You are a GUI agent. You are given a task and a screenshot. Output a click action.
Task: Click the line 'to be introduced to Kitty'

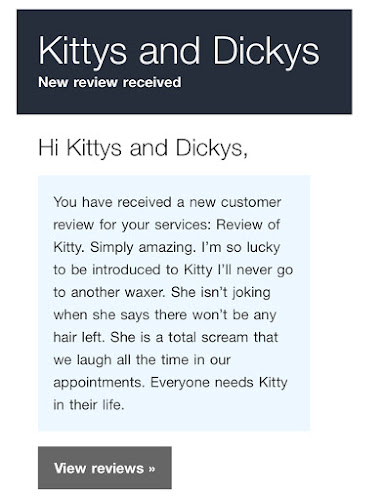[133, 270]
